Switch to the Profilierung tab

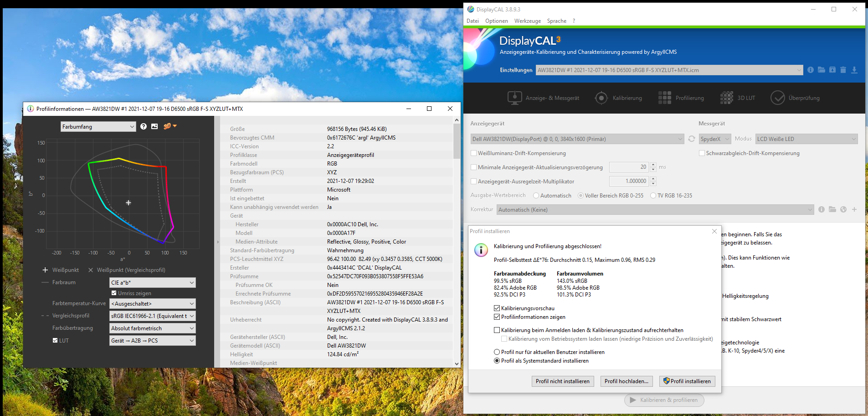pos(681,98)
